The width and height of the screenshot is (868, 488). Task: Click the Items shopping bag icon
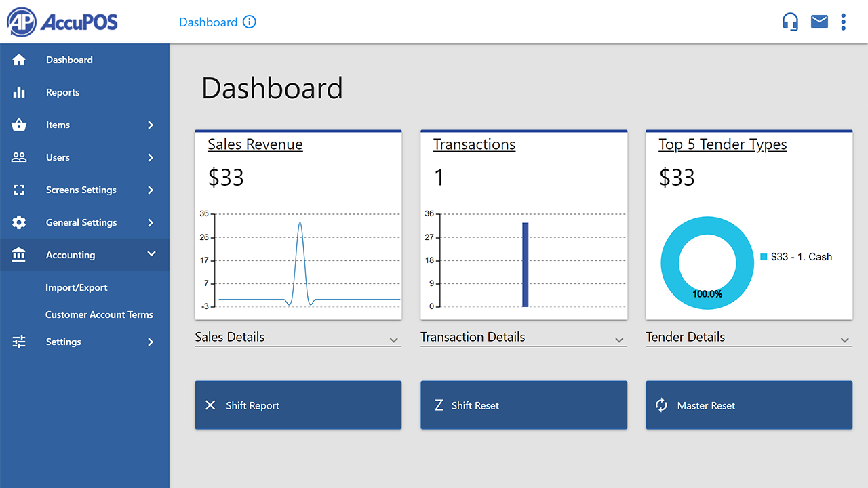click(19, 125)
